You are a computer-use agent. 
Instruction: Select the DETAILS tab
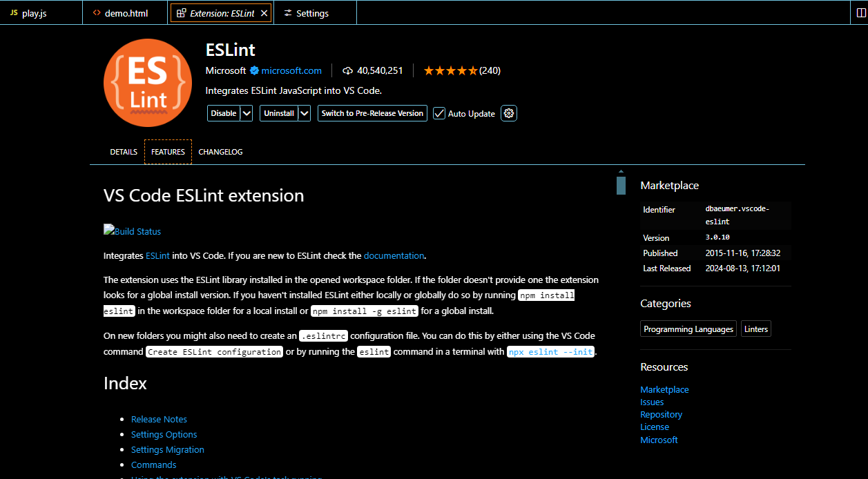tap(124, 151)
